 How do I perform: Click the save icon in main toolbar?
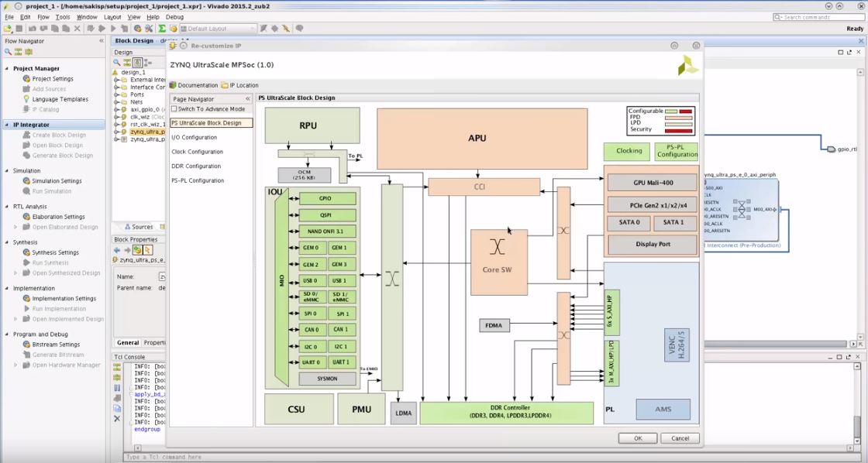click(x=19, y=28)
